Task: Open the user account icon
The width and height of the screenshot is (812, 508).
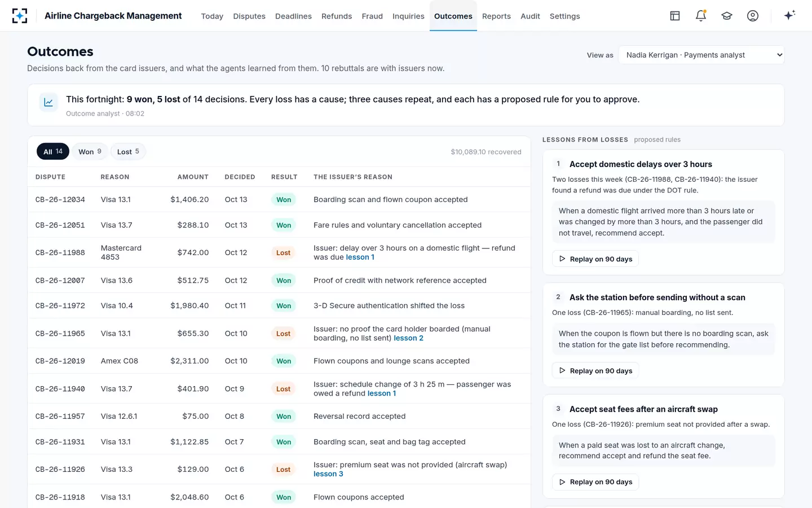Action: click(x=753, y=16)
